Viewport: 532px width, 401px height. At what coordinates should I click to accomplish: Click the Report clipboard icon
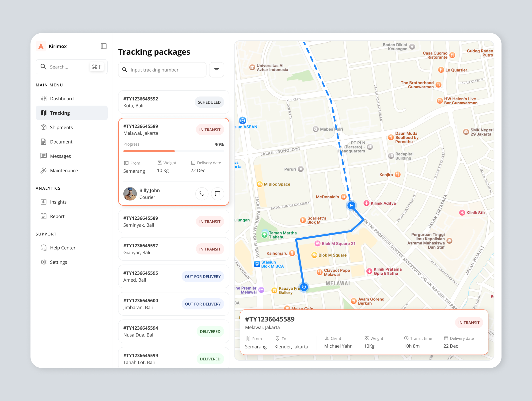[x=44, y=216]
